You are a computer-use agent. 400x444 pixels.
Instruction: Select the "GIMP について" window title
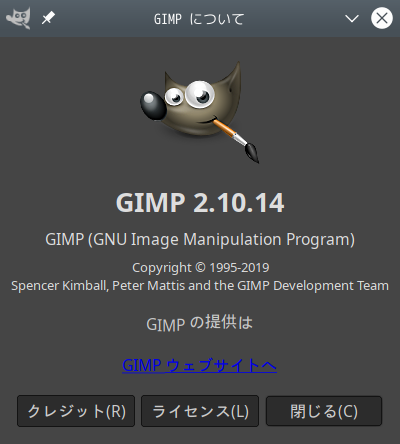pyautogui.click(x=199, y=19)
